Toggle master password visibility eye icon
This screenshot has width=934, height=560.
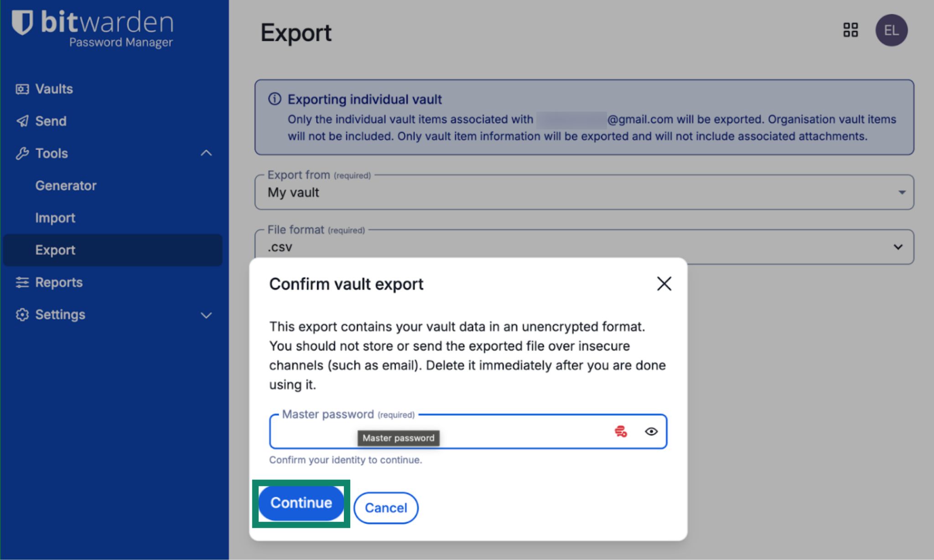[x=651, y=431]
